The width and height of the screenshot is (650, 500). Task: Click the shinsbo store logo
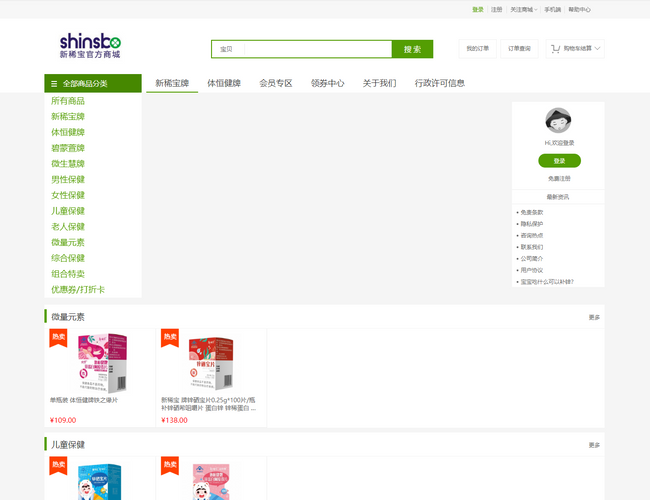(90, 46)
